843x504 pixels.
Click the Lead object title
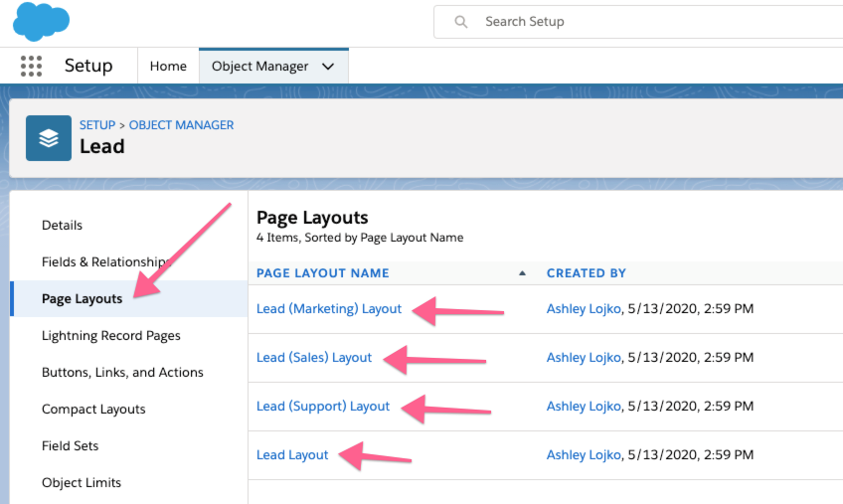click(102, 146)
